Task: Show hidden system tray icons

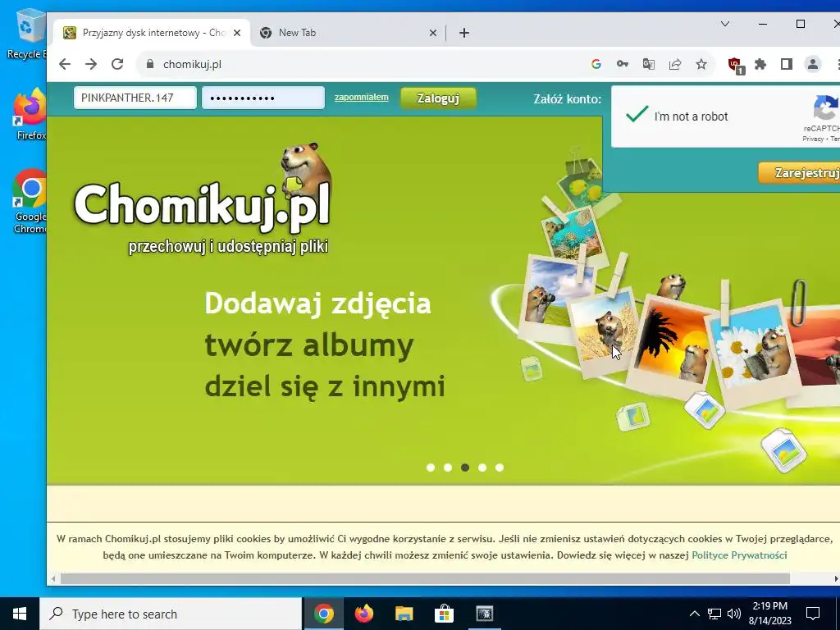Action: 694,614
